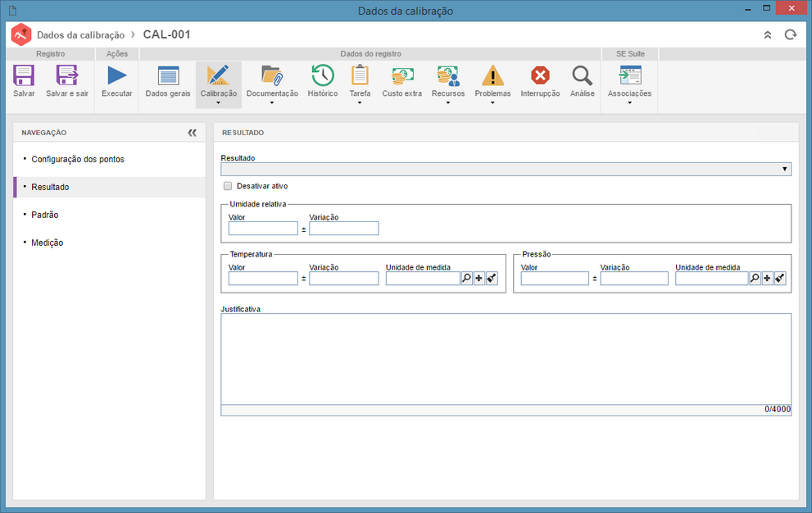The image size is (812, 513).
Task: Click the Temperatura Unidade de medida field
Action: tap(423, 279)
